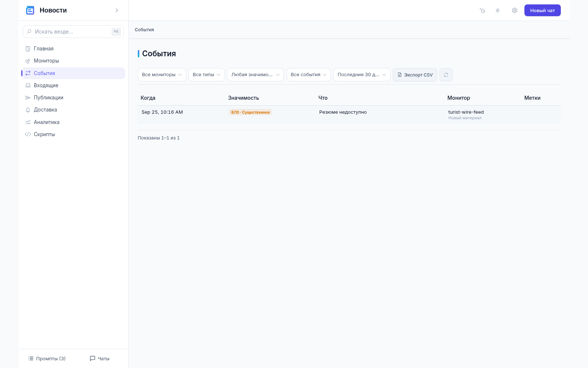Go to Главная in sidebar
The image size is (588, 368).
[x=73, y=49]
